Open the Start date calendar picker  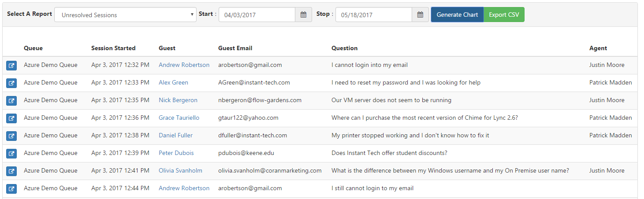[303, 15]
